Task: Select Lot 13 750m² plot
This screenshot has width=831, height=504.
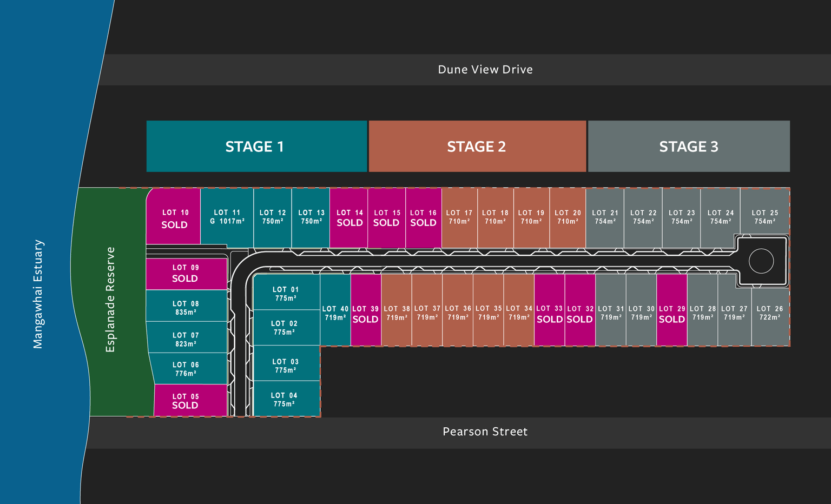Action: click(x=311, y=217)
